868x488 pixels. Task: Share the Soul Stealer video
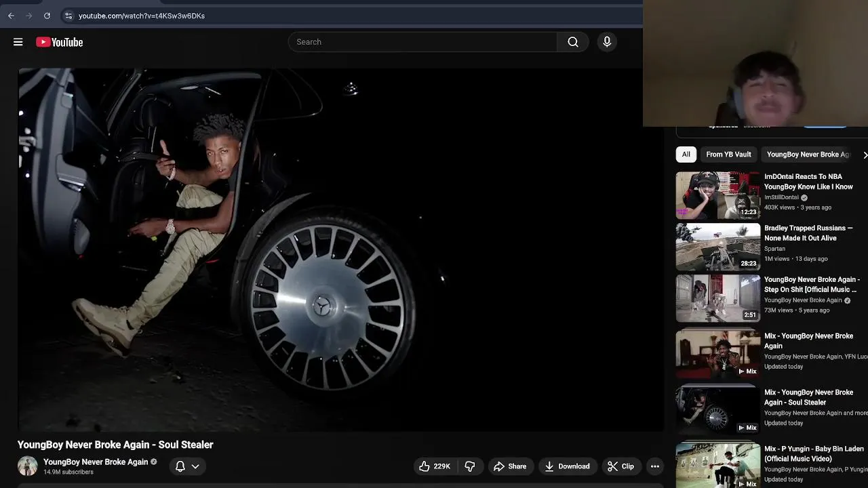pos(510,466)
